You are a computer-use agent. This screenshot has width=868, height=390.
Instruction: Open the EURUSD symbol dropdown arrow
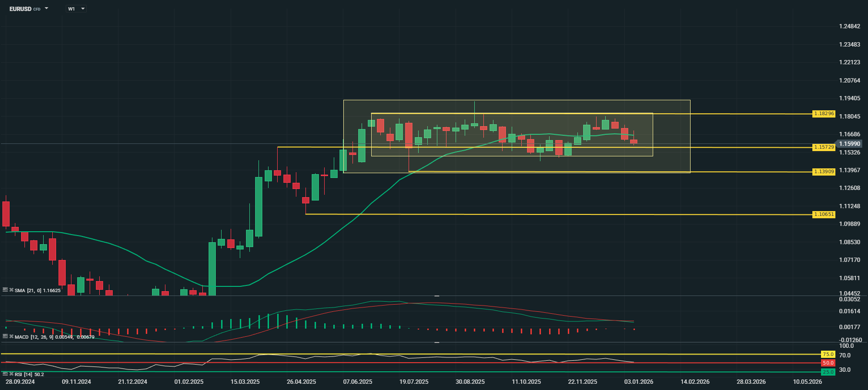tap(47, 9)
